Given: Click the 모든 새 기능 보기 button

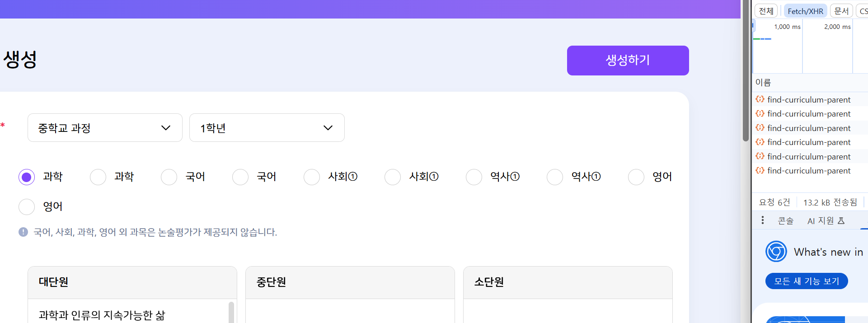Looking at the screenshot, I should (807, 281).
